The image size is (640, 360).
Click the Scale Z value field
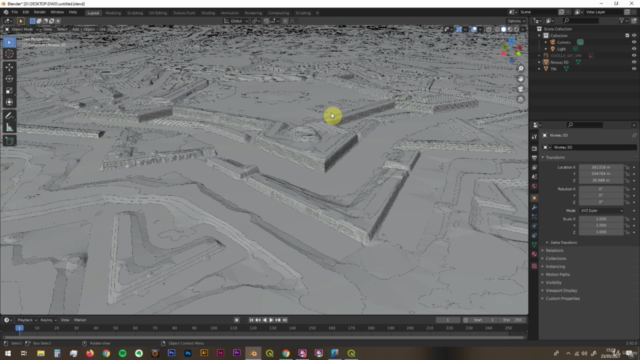[602, 232]
